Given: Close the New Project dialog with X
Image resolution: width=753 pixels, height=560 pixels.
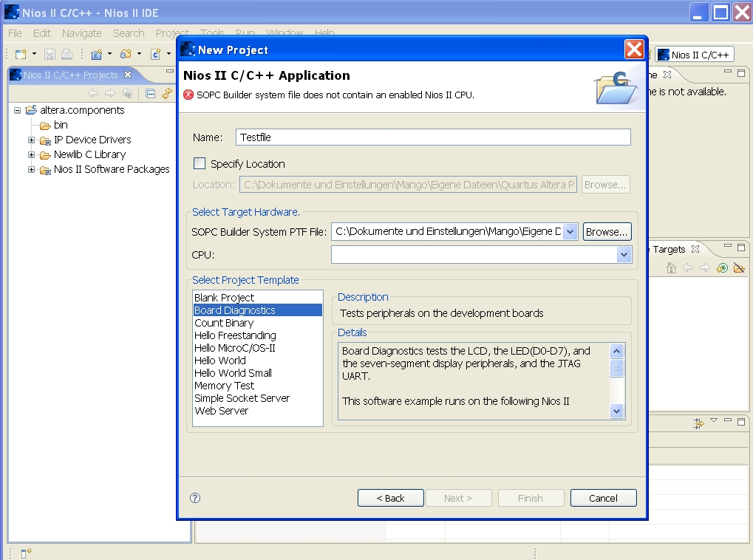Looking at the screenshot, I should 634,49.
